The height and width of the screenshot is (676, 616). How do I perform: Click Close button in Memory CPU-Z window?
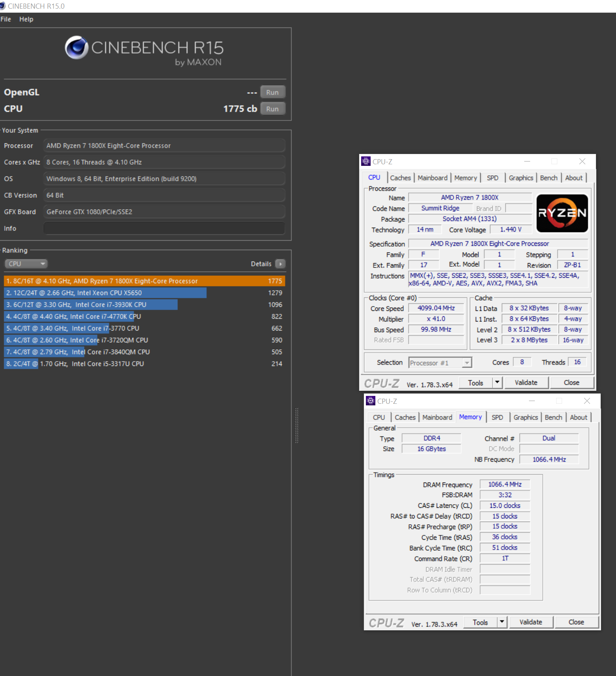(576, 622)
